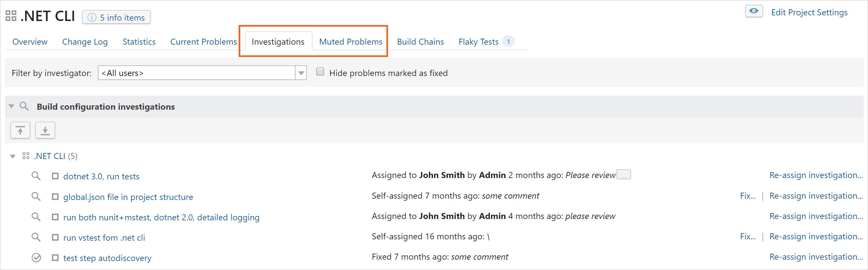Click the magnifier icon beside dotnet 3.0, run tests
Viewport: 868px width, 270px height.
pyautogui.click(x=36, y=176)
